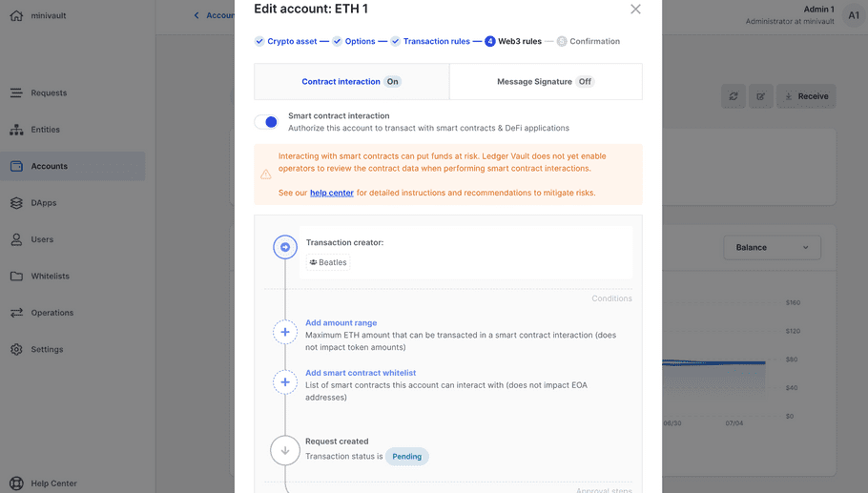Screen dimensions: 868x493
Task: Click the edit account pencil icon
Action: coord(760,96)
